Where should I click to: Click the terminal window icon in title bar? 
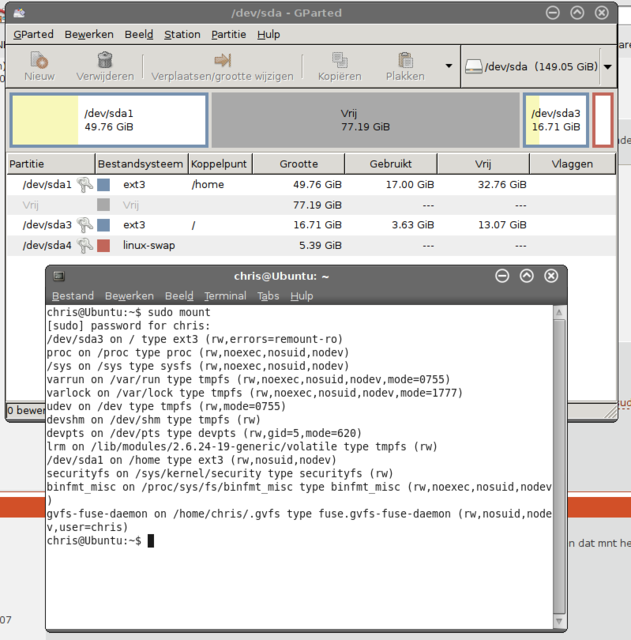60,276
